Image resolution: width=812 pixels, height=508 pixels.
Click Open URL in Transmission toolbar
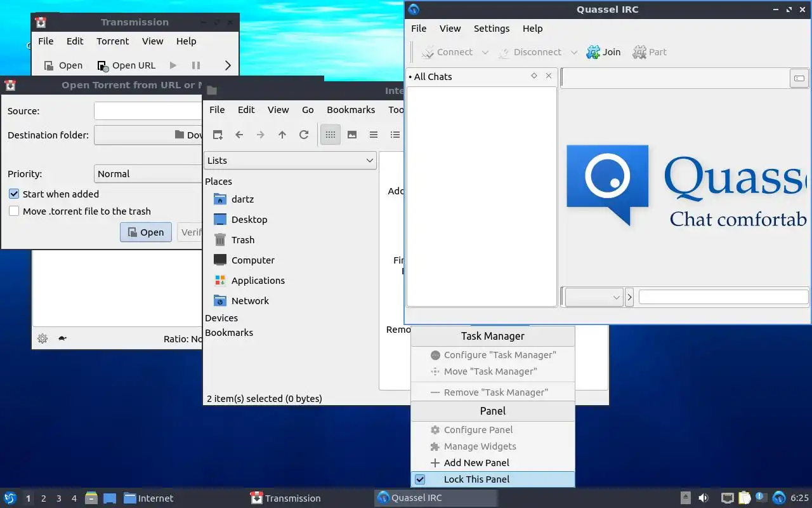[x=126, y=65]
